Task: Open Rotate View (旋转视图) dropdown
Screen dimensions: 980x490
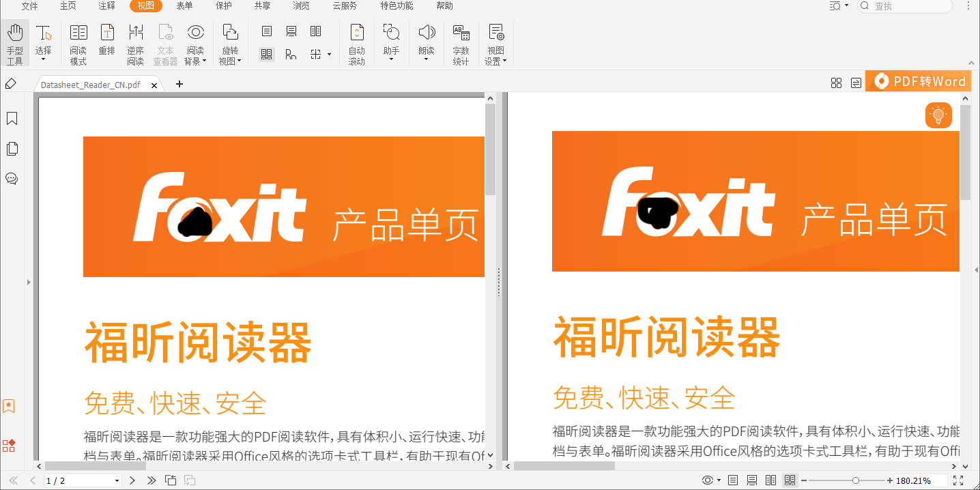Action: click(x=231, y=45)
